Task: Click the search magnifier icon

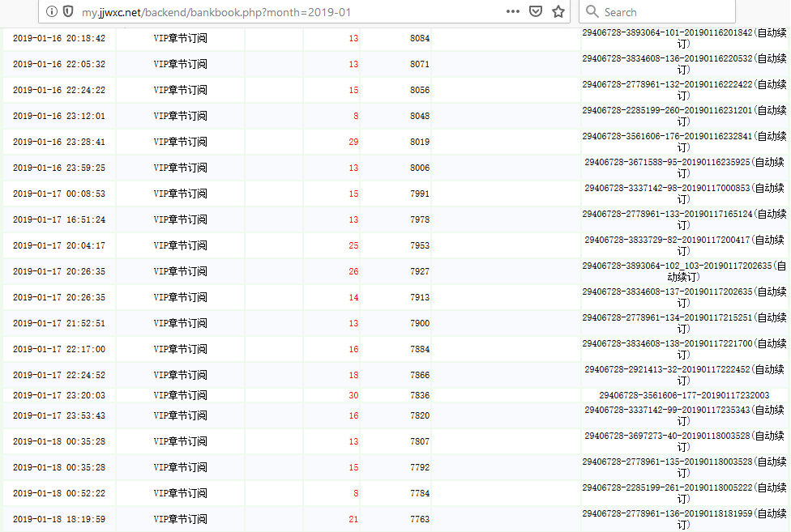Action: tap(592, 11)
